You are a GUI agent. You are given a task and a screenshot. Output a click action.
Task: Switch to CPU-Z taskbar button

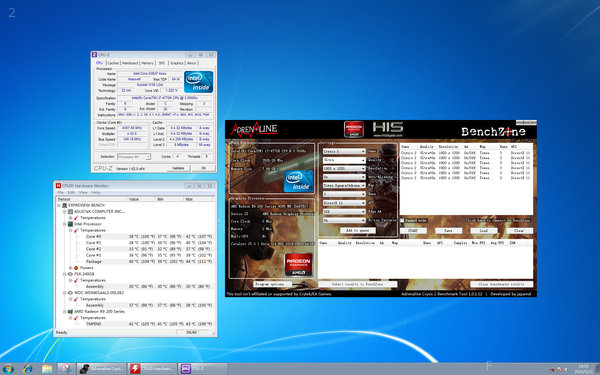[x=203, y=369]
